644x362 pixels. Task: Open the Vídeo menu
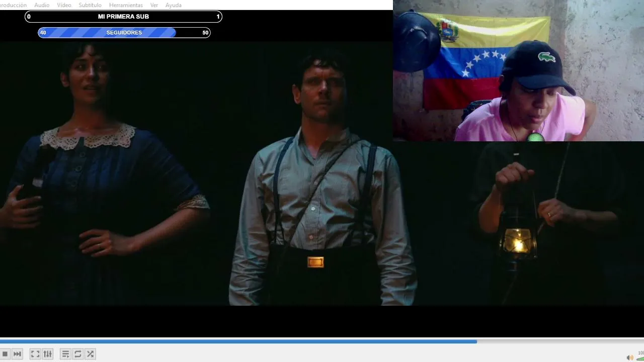click(x=64, y=5)
